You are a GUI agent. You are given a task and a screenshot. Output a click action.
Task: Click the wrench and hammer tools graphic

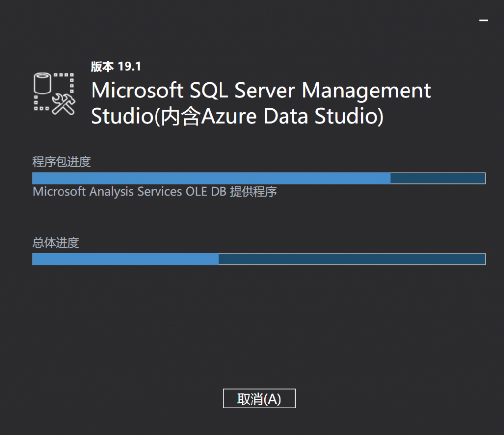click(63, 105)
